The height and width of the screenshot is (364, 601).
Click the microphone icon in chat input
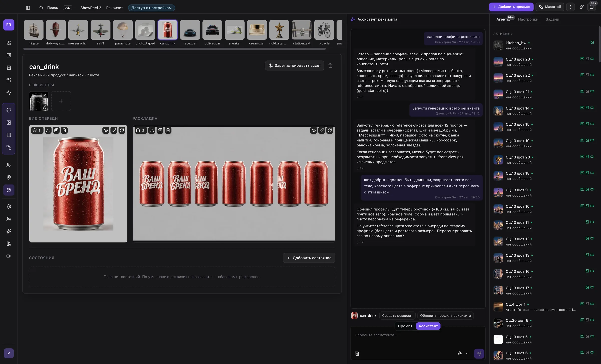(460, 354)
